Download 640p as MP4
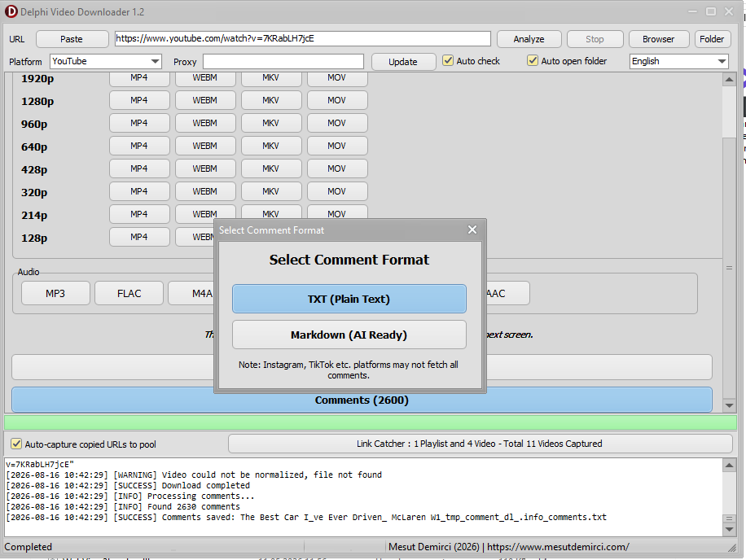 point(139,146)
